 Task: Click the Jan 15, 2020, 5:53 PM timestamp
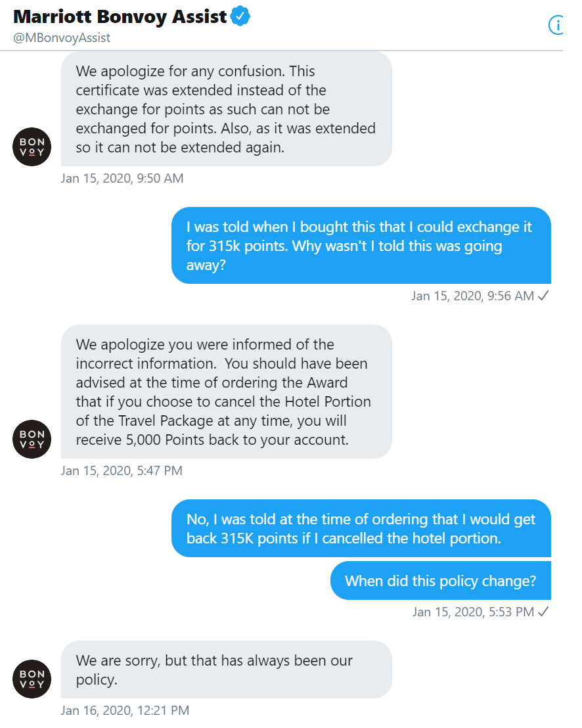tap(474, 612)
